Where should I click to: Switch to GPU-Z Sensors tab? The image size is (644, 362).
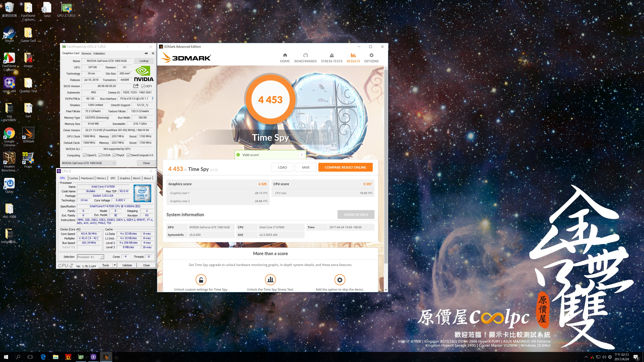point(86,53)
